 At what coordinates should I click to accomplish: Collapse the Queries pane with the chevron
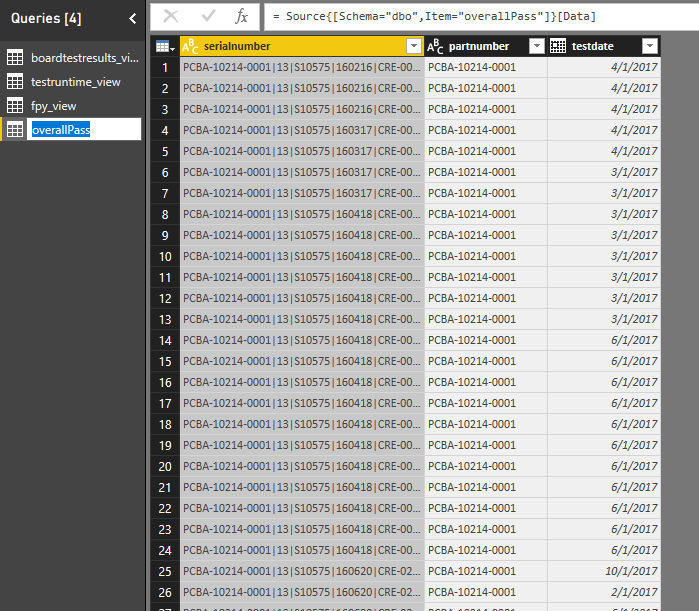pyautogui.click(x=132, y=18)
